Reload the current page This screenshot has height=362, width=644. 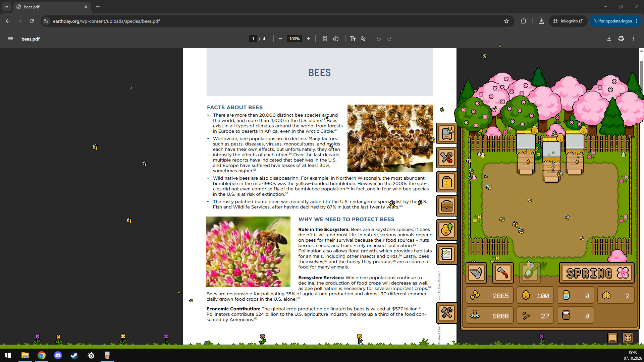(32, 21)
